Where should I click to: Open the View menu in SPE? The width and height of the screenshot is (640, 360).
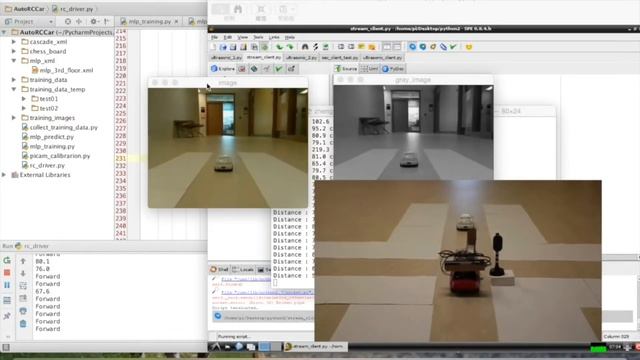242,37
